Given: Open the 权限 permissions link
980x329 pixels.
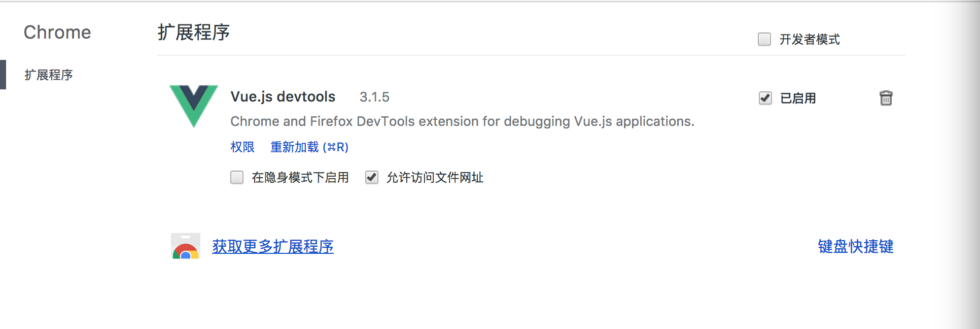Looking at the screenshot, I should [242, 147].
